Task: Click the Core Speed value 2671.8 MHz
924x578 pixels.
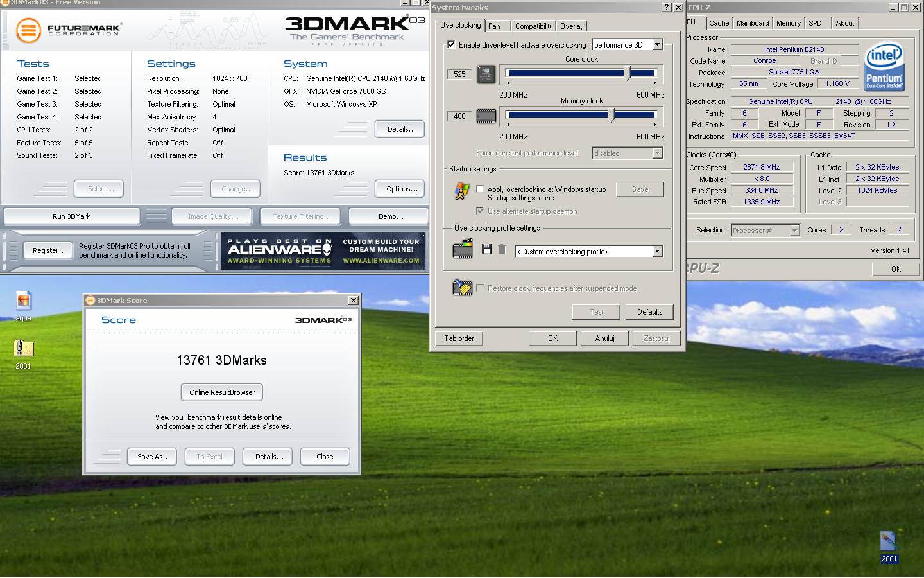Action: [762, 167]
